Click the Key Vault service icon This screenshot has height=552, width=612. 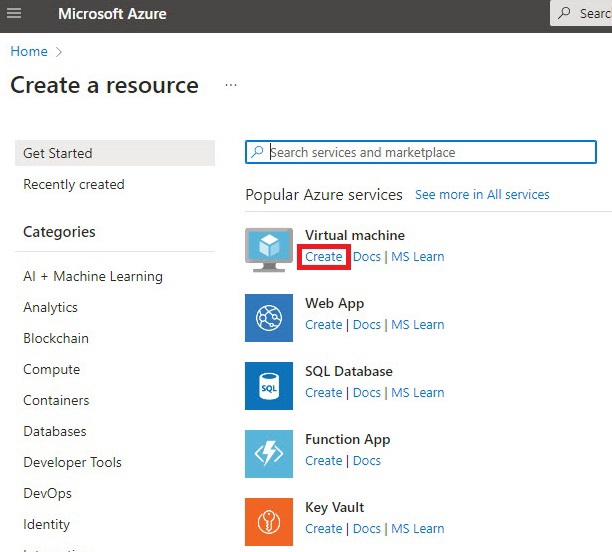coord(269,522)
